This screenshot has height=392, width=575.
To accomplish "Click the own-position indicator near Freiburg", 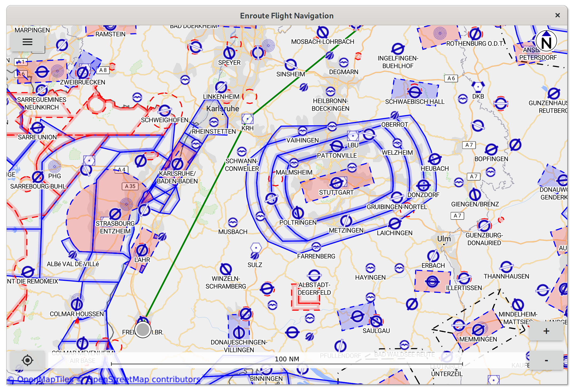I will (x=143, y=330).
